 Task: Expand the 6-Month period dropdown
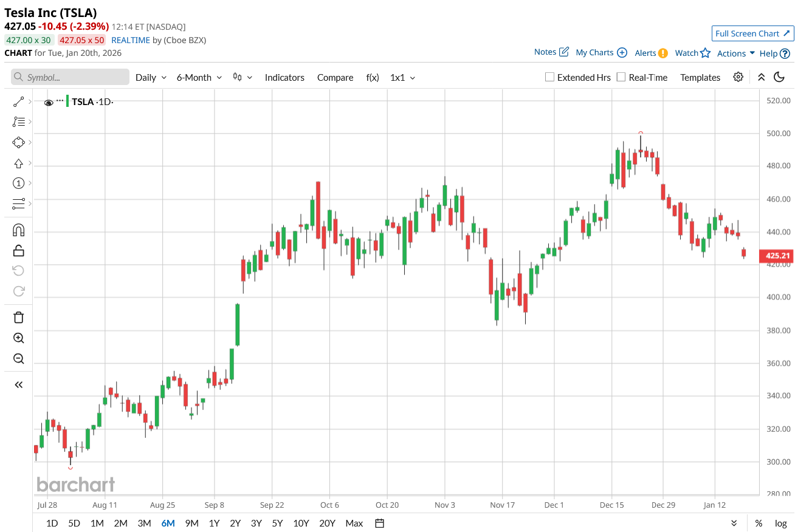point(199,78)
